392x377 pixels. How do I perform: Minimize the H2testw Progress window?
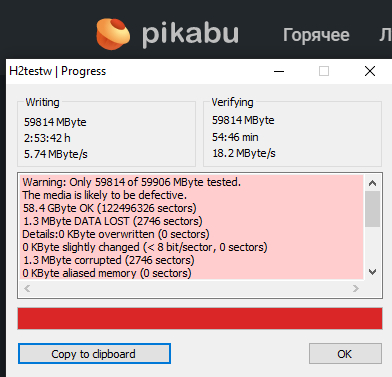279,71
